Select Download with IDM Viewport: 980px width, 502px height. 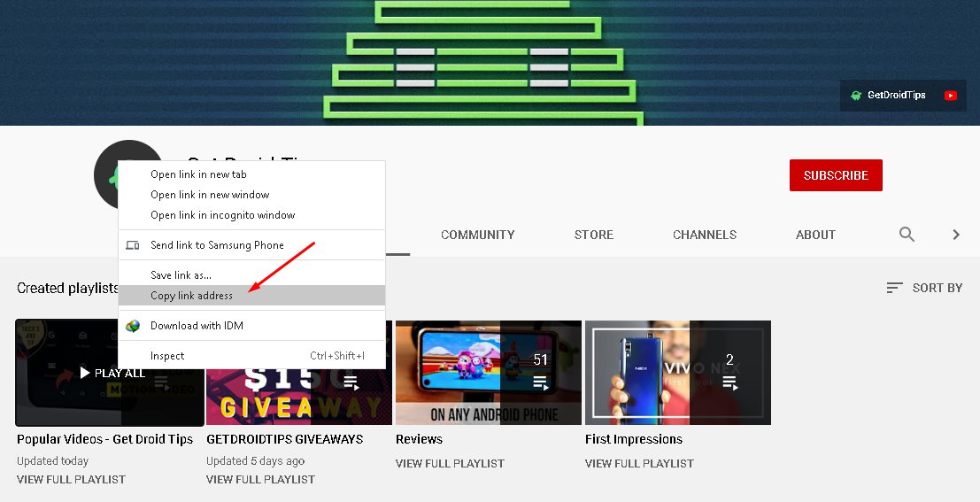click(x=252, y=326)
